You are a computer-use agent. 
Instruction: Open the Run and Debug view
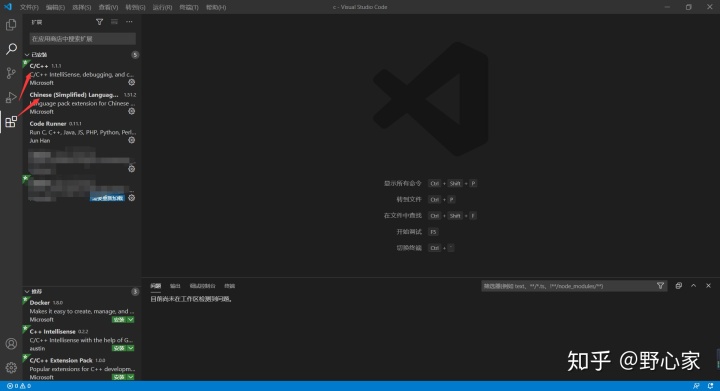click(11, 97)
